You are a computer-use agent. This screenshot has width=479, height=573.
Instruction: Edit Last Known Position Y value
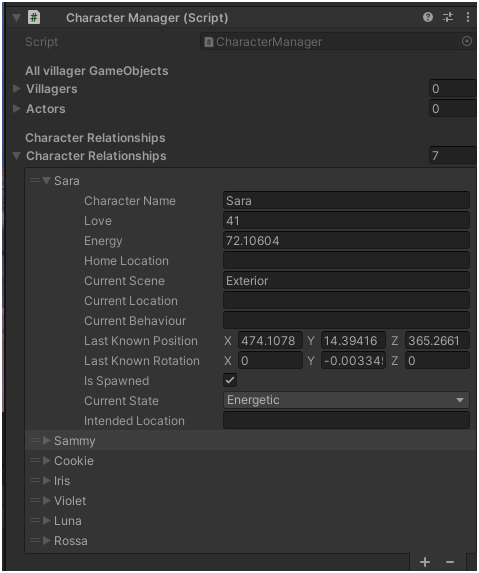[353, 341]
